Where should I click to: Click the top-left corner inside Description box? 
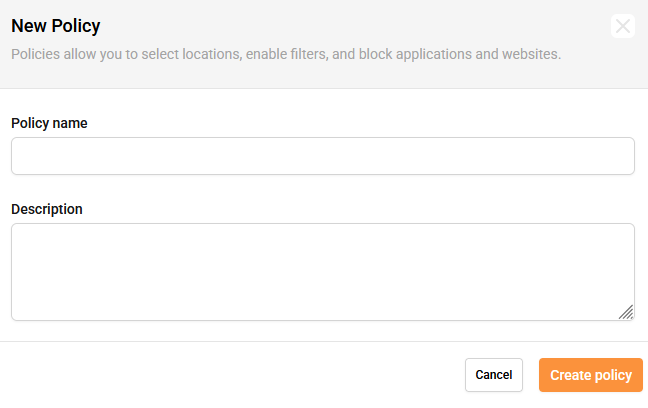(22, 234)
